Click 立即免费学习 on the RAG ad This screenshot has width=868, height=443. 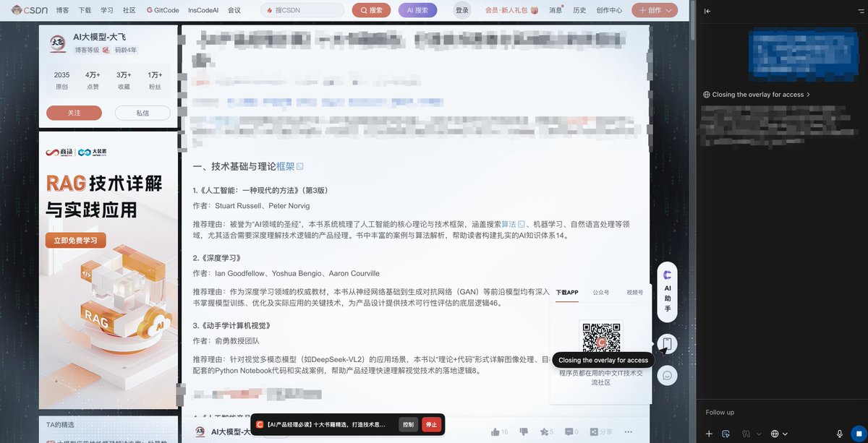[x=75, y=240]
